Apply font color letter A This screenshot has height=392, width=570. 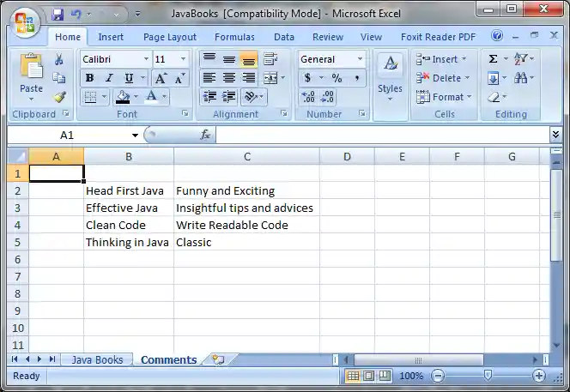tap(152, 97)
